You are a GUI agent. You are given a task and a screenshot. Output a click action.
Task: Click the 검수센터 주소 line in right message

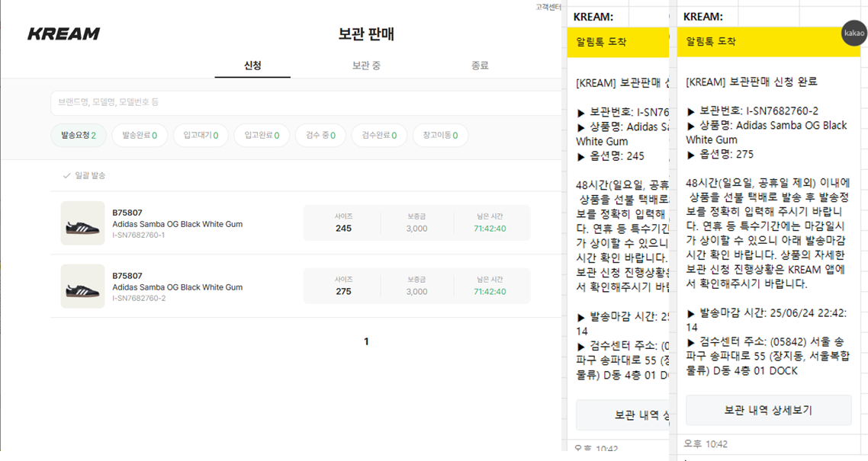[x=768, y=357]
